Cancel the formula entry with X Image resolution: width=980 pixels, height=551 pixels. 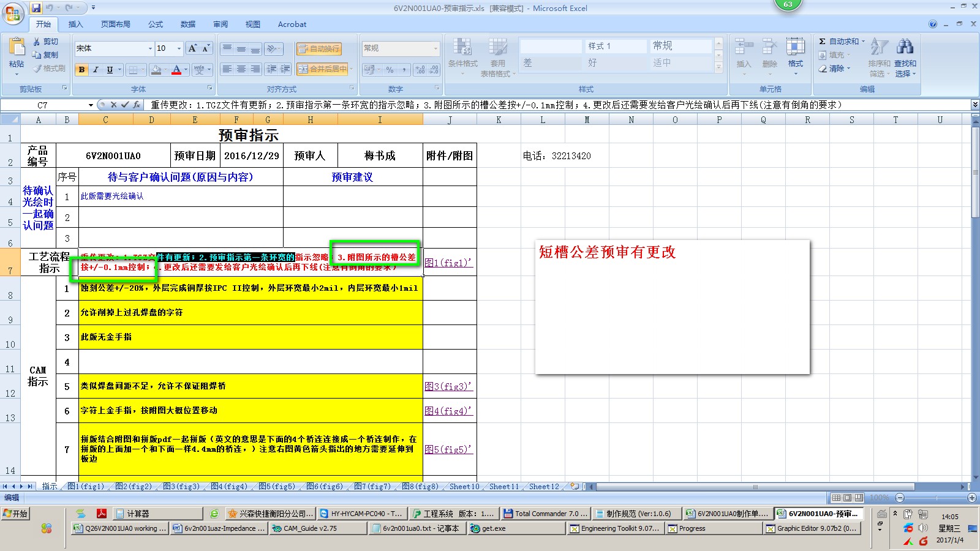pos(113,105)
